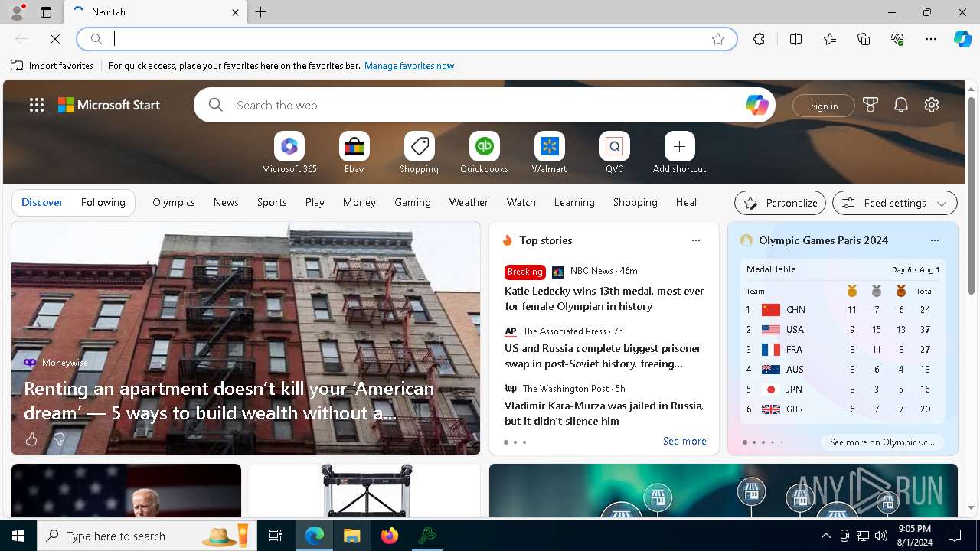This screenshot has width=980, height=551.
Task: Click Manage favorites now link
Action: (409, 66)
